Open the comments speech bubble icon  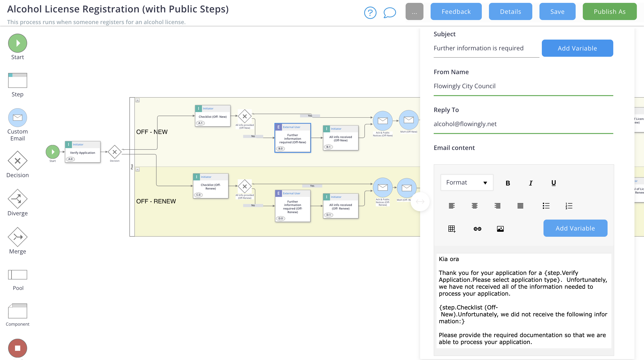pos(389,12)
